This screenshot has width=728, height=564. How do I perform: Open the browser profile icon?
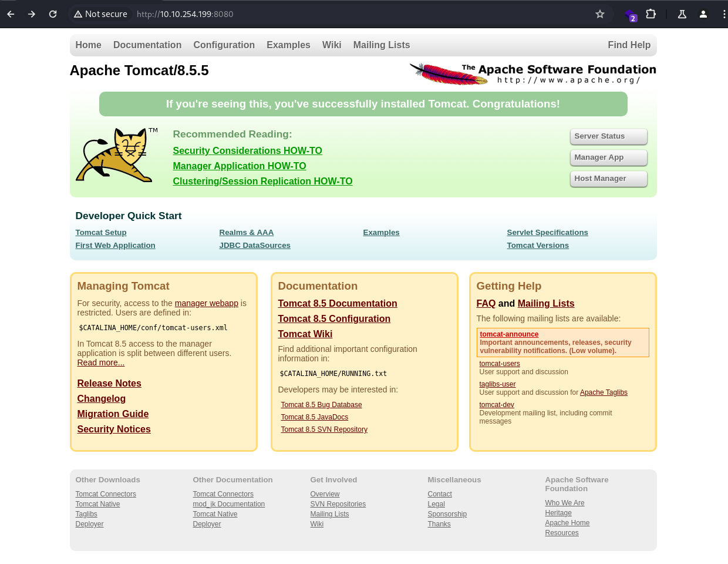point(703,14)
